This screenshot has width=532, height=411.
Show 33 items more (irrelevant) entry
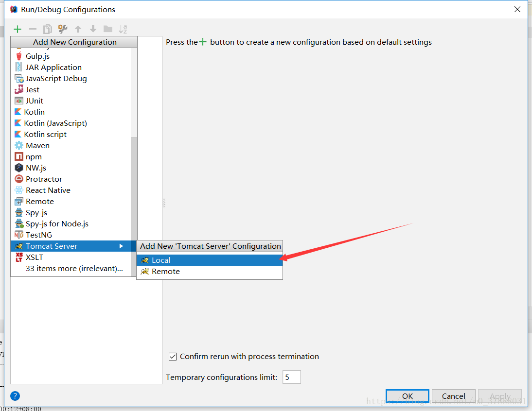pos(71,269)
